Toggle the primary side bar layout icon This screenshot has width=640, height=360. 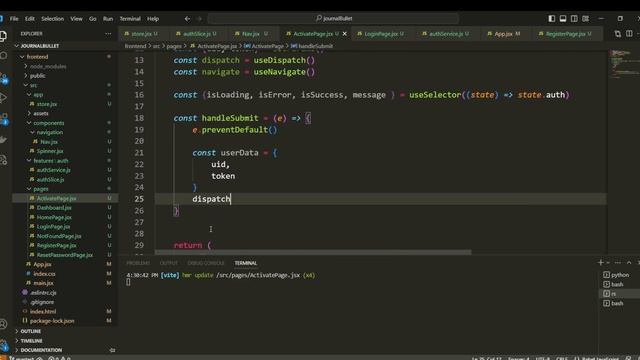[x=552, y=19]
